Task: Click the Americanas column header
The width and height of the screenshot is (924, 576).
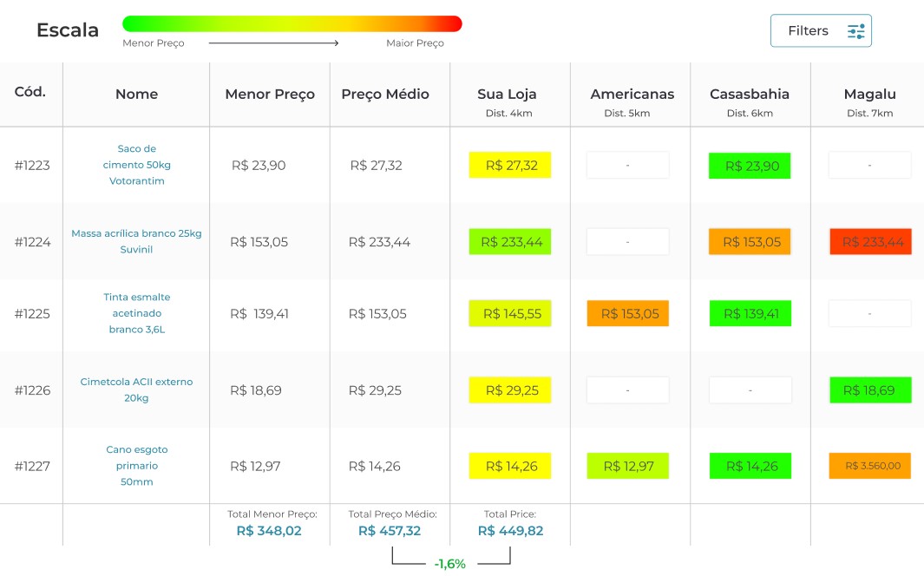Action: point(632,94)
